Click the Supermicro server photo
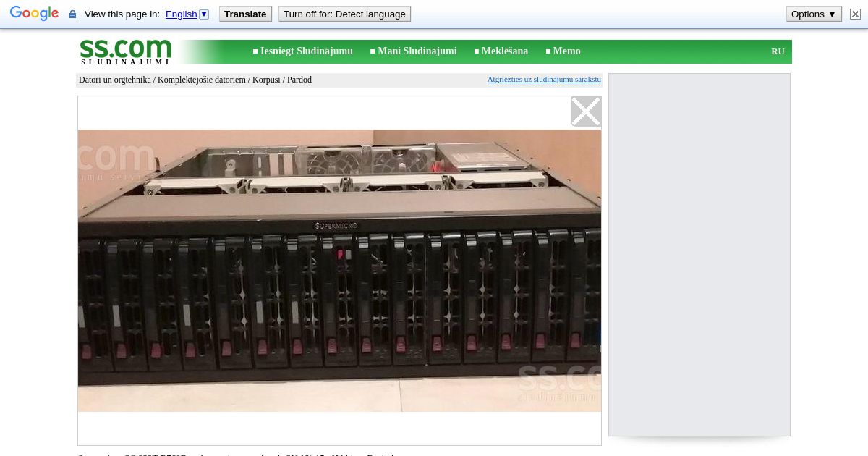This screenshot has height=456, width=868. coord(339,271)
